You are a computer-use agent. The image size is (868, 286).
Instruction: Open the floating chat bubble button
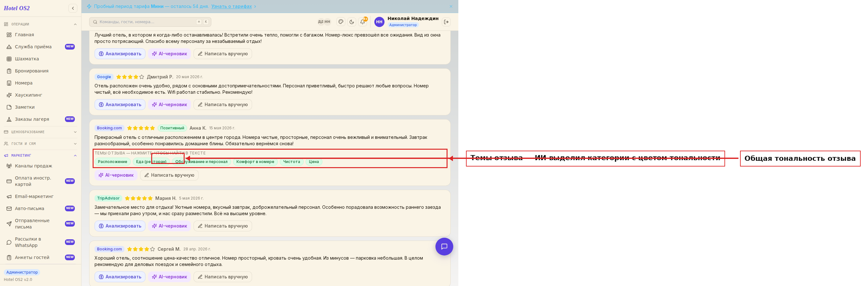(444, 246)
